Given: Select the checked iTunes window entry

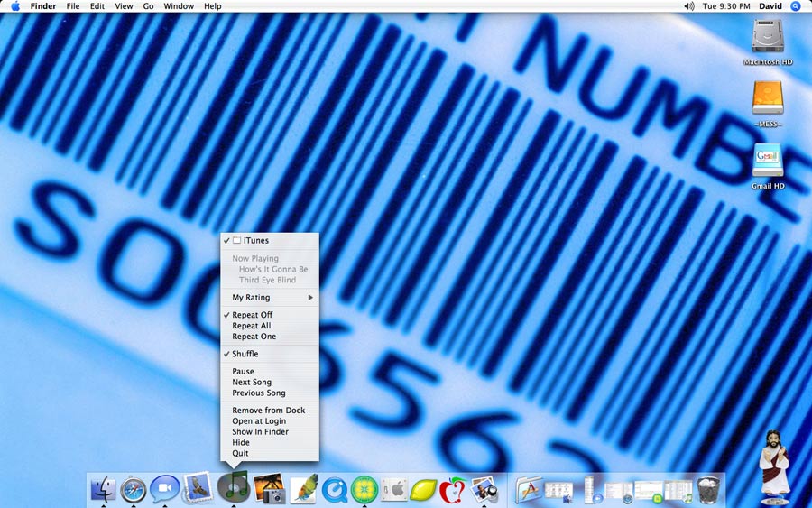Looking at the screenshot, I should click(270, 240).
